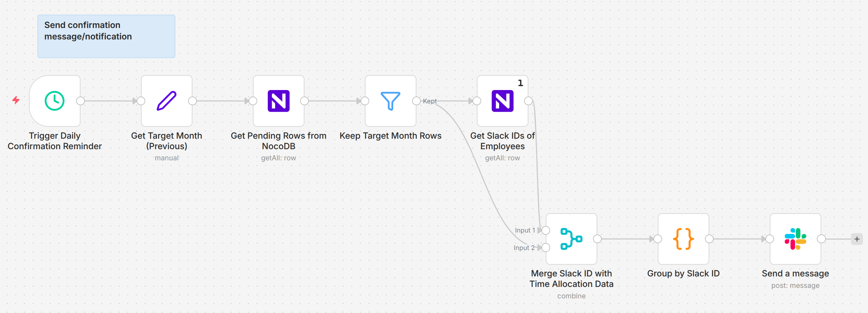868x313 pixels.
Task: Open the Trigger Daily Confirmation Reminder node
Action: pyautogui.click(x=54, y=101)
